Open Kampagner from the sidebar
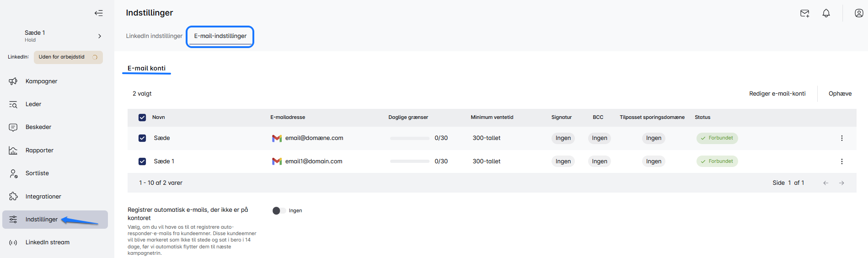The width and height of the screenshot is (868, 258). pos(41,81)
